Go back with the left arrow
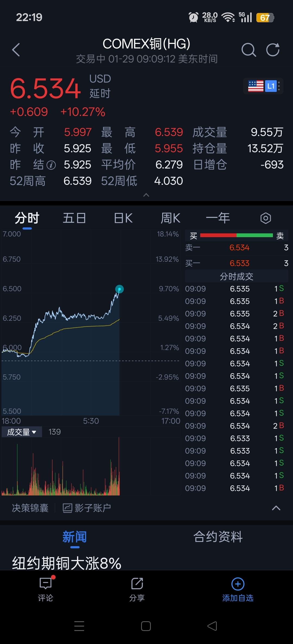Screen dimensions: 293x644 tap(16, 50)
